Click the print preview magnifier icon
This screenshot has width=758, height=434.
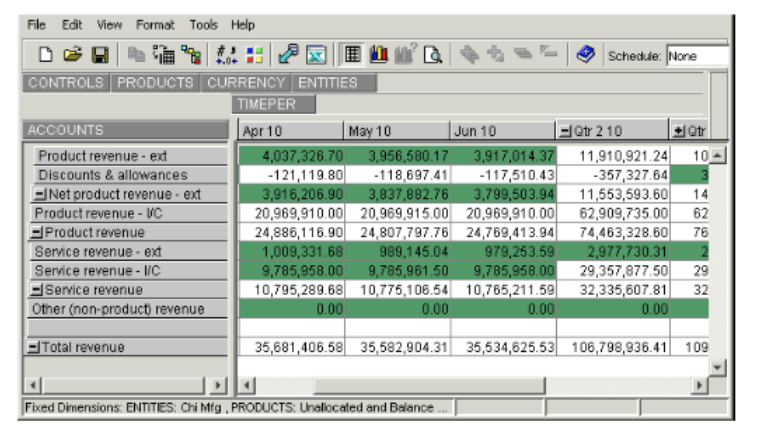(432, 56)
